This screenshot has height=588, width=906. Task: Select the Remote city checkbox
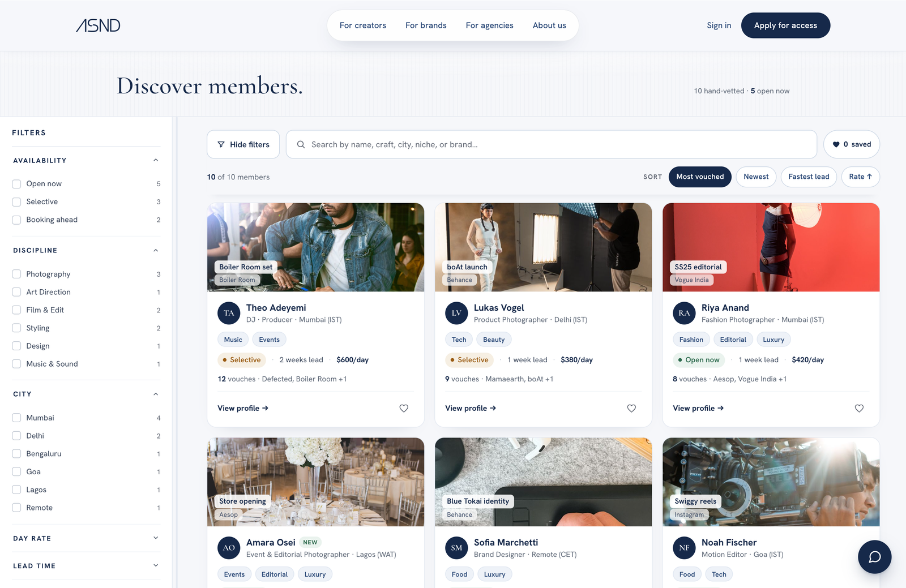point(16,508)
